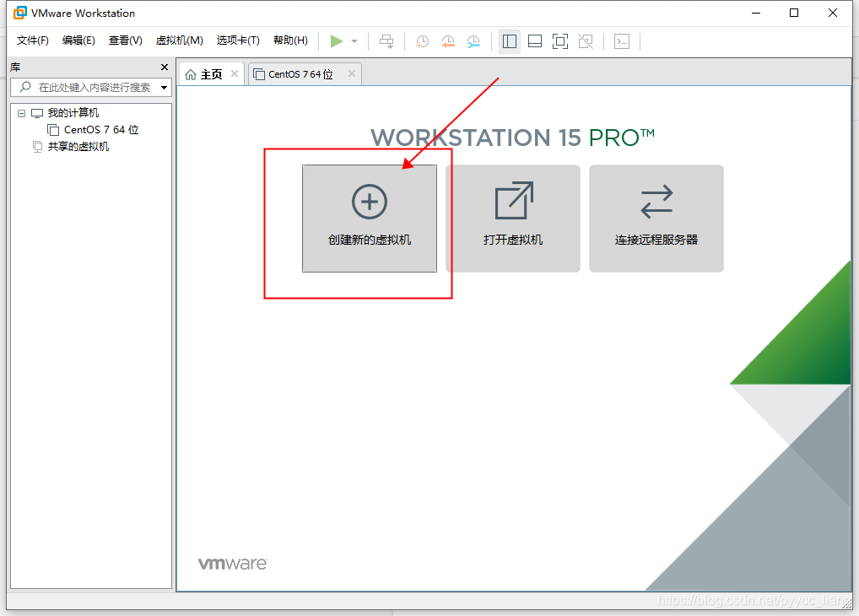
Task: Toggle the library sidebar view icon
Action: [510, 41]
